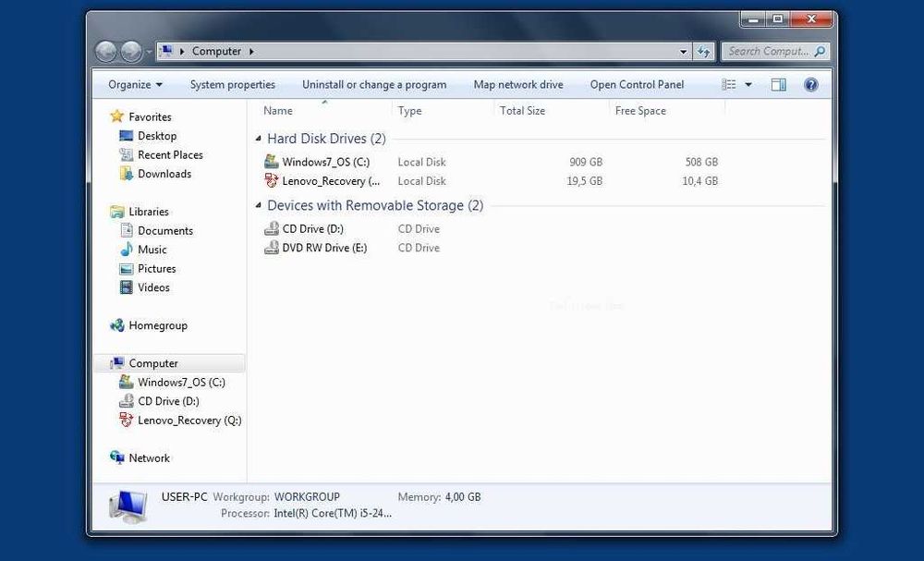This screenshot has width=924, height=561.
Task: Click the Refresh button next to address bar
Action: point(703,52)
